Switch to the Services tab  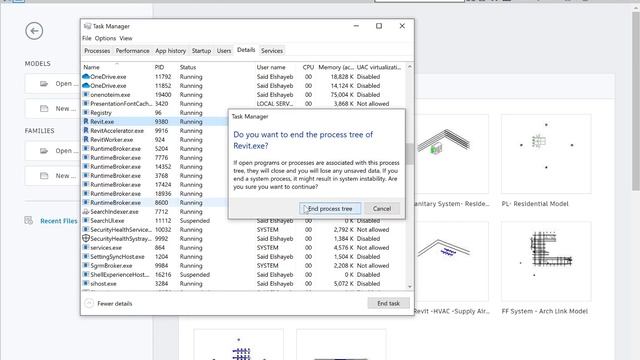[x=272, y=51]
